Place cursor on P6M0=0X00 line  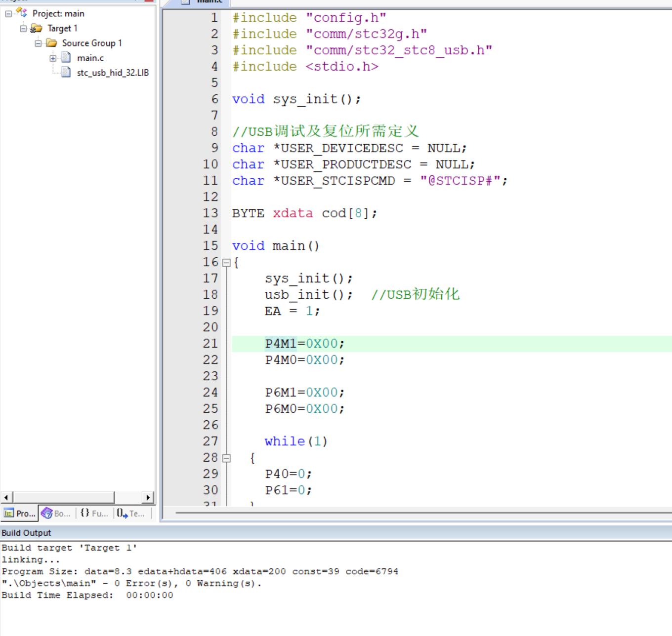coord(304,409)
